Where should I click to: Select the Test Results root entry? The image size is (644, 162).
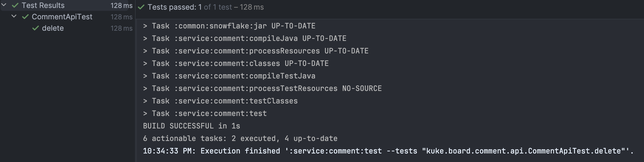tap(43, 5)
